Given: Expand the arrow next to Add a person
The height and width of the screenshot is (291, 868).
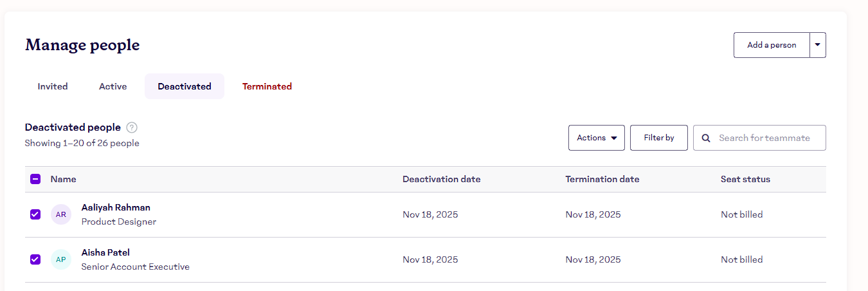Looking at the screenshot, I should (x=817, y=45).
